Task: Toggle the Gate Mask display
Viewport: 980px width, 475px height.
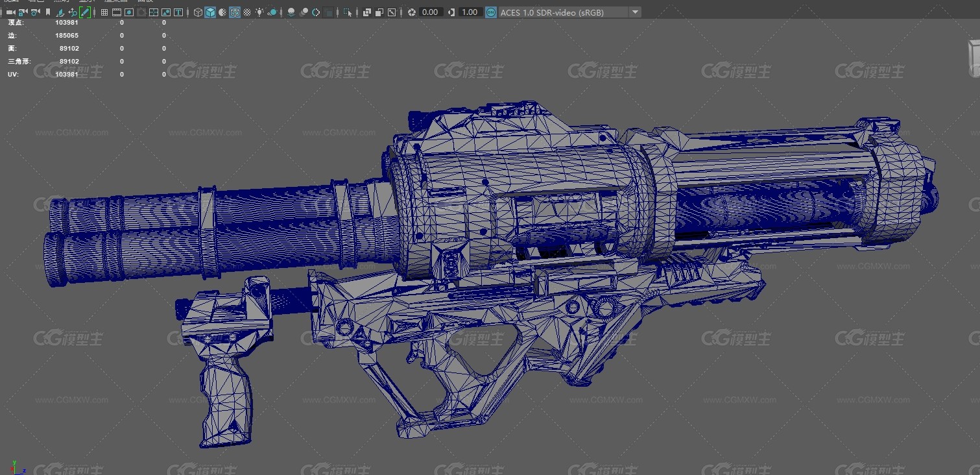Action: (x=141, y=12)
